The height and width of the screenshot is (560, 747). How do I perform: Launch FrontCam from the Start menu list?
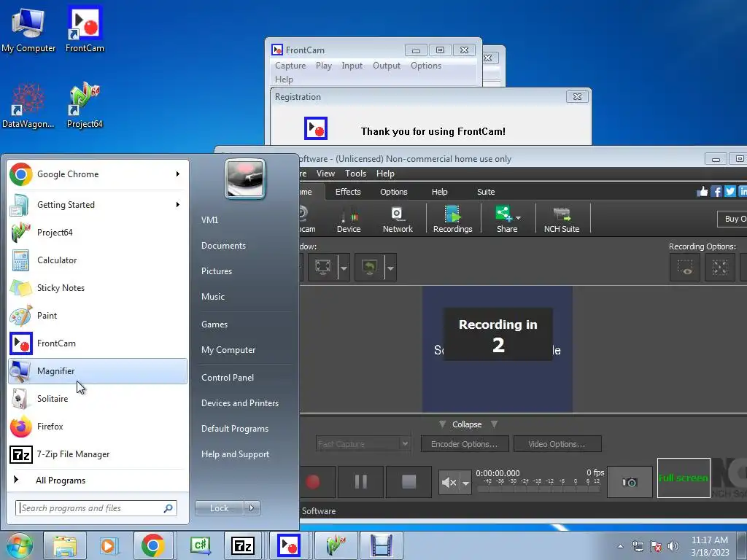98,343
